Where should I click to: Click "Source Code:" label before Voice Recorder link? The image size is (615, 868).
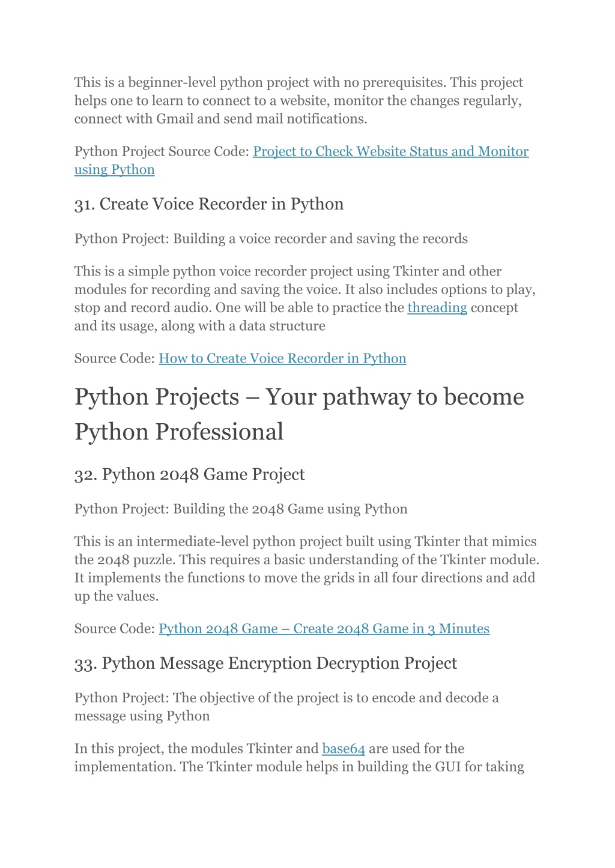115,358
